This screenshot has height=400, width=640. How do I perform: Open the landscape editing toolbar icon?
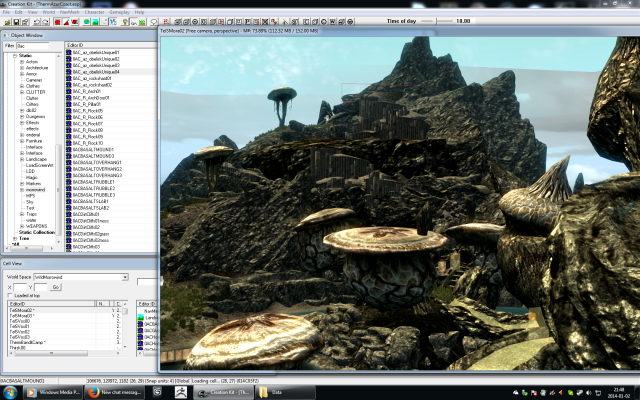coord(142,22)
